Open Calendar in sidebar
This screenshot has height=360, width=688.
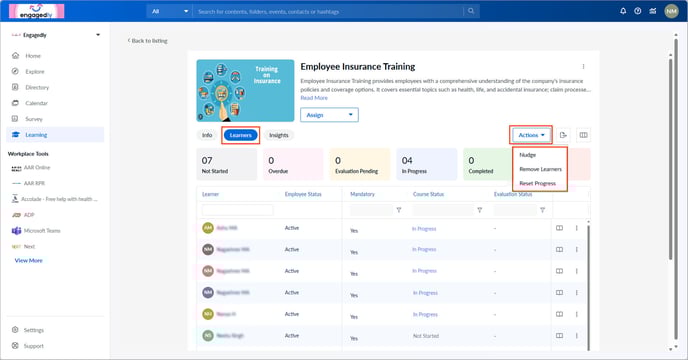point(36,103)
